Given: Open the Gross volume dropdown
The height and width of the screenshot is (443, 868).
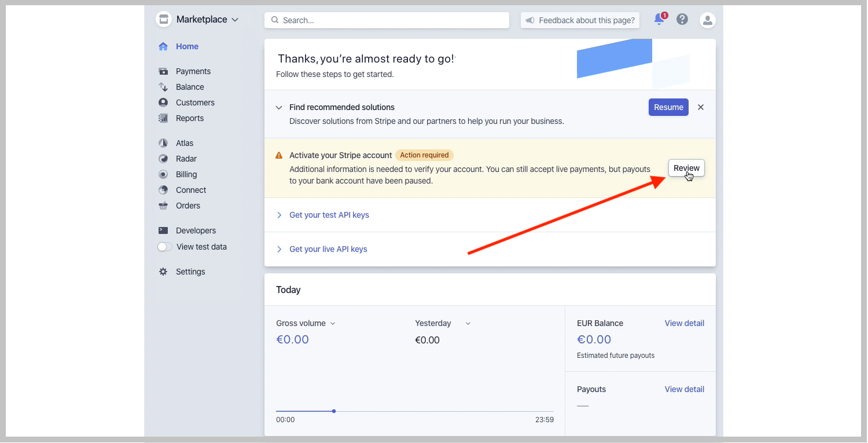Looking at the screenshot, I should click(306, 323).
